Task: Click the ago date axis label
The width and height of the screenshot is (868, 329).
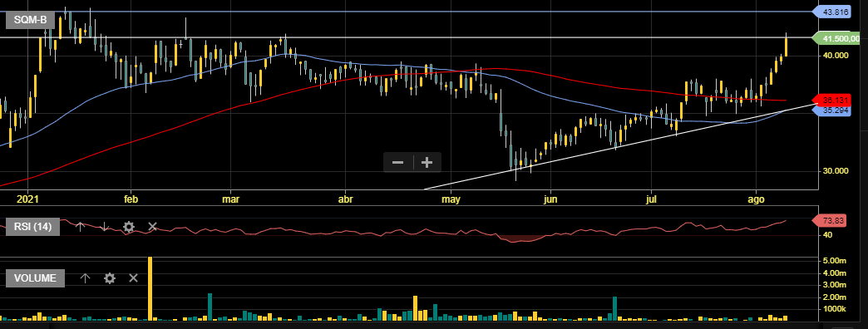Action: pyautogui.click(x=756, y=199)
